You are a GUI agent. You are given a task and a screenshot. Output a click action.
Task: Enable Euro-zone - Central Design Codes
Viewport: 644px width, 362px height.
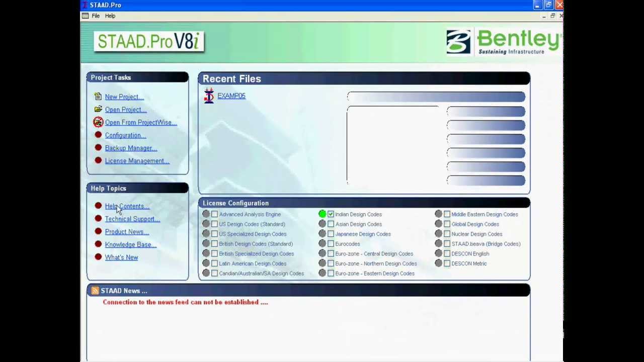pos(331,253)
